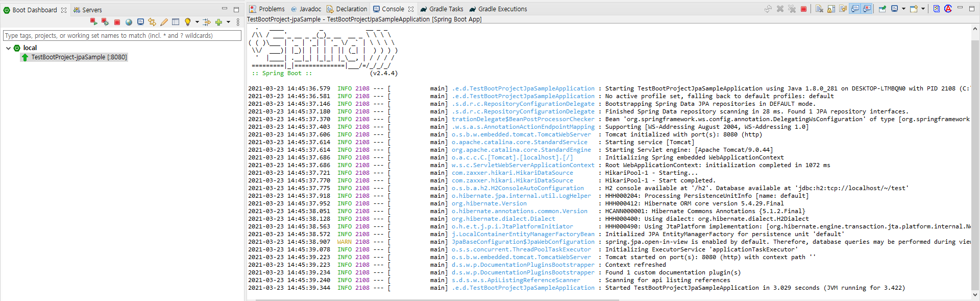Terminate the running app from Console toolbar
This screenshot has width=980, height=301.
tap(803, 9)
